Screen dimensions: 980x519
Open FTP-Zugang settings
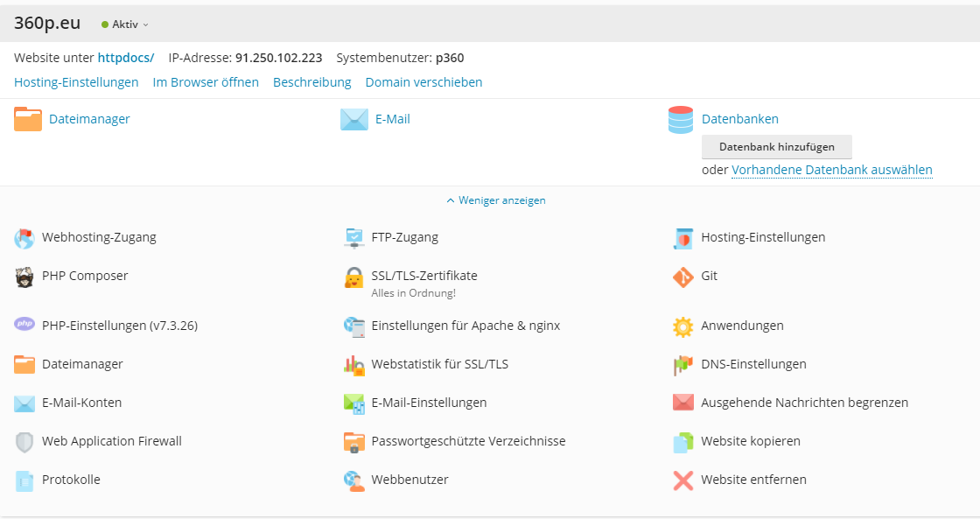pyautogui.click(x=404, y=237)
